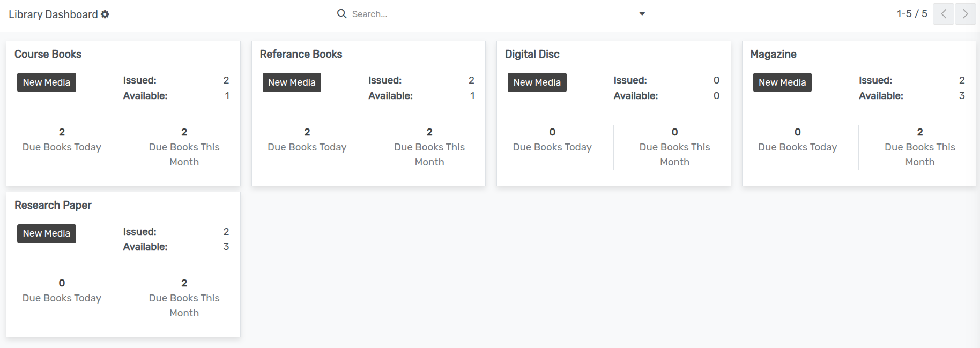Click Issued label in Digital Disc card
This screenshot has height=348, width=980.
coord(630,80)
